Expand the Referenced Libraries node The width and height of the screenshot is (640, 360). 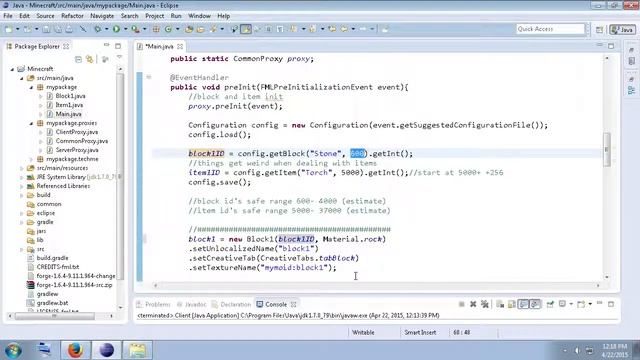(x=22, y=186)
